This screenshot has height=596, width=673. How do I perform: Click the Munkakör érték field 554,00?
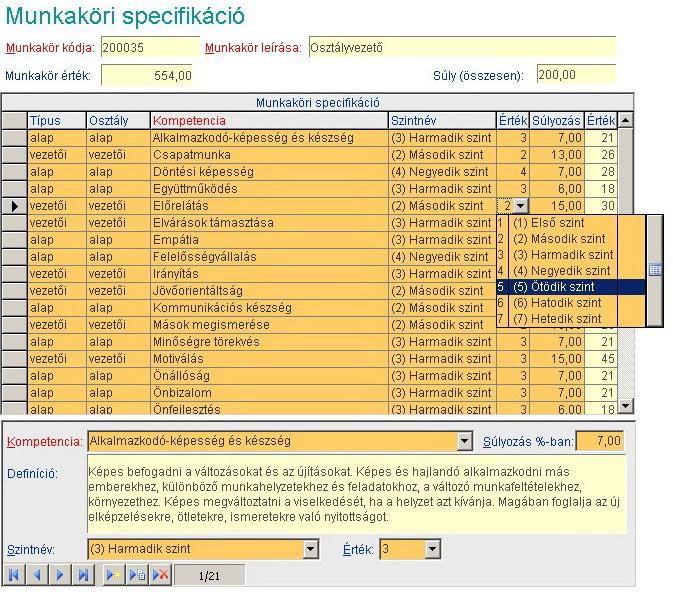pyautogui.click(x=147, y=76)
